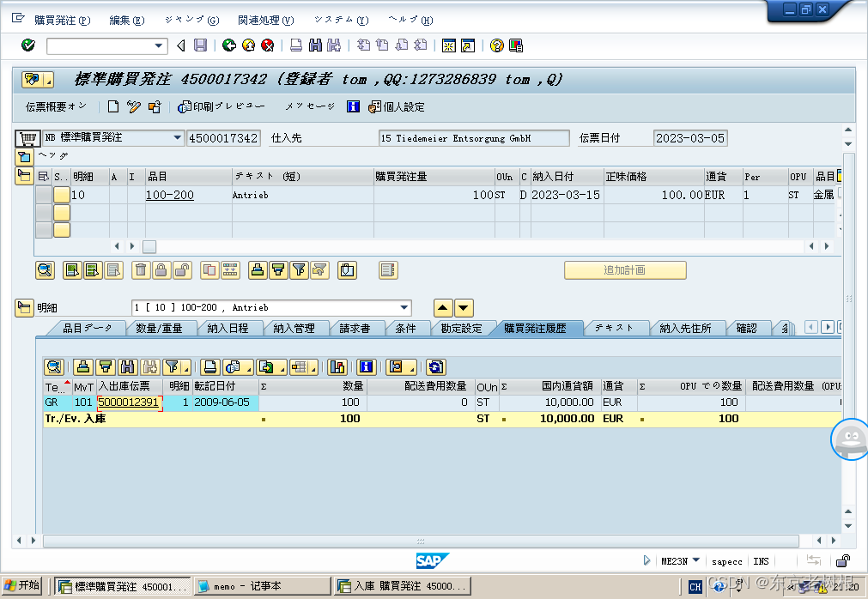Open the NB 標準購買発注 order type dropdown

(x=178, y=137)
